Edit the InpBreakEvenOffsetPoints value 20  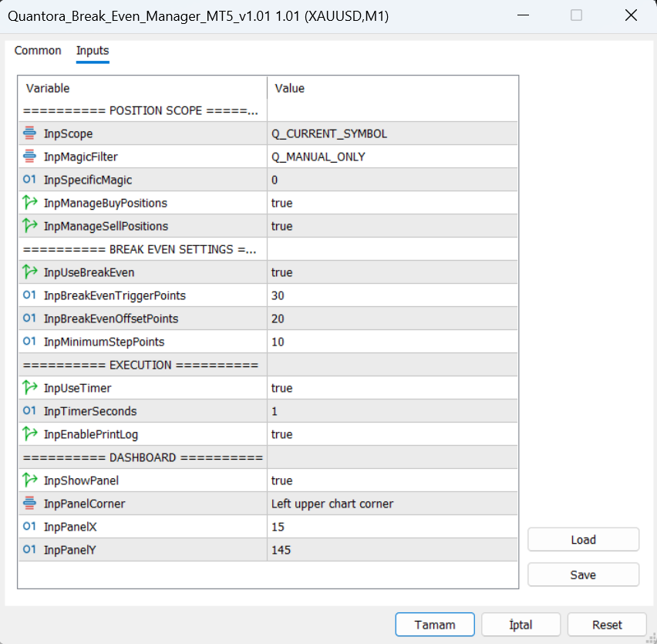393,319
